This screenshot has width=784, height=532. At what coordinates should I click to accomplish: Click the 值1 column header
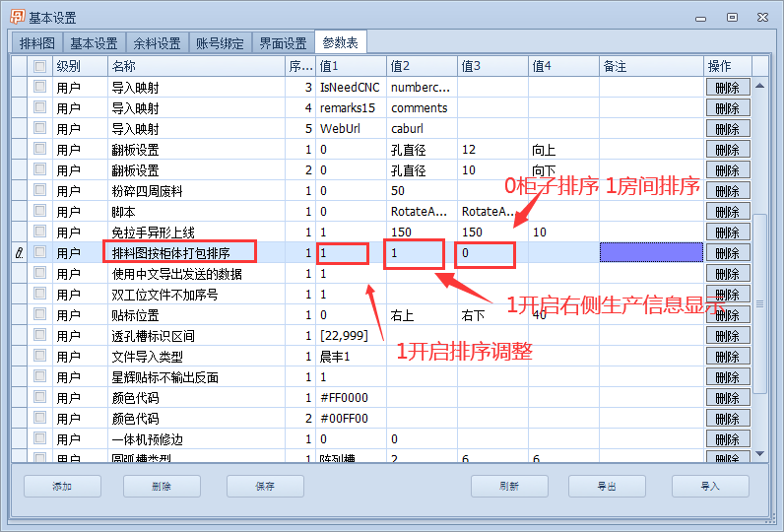pos(351,66)
